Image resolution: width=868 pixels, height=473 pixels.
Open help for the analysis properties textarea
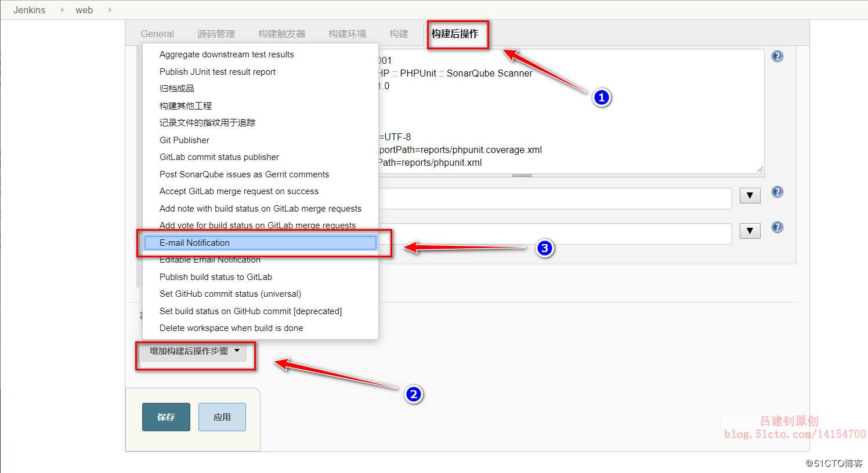[777, 56]
